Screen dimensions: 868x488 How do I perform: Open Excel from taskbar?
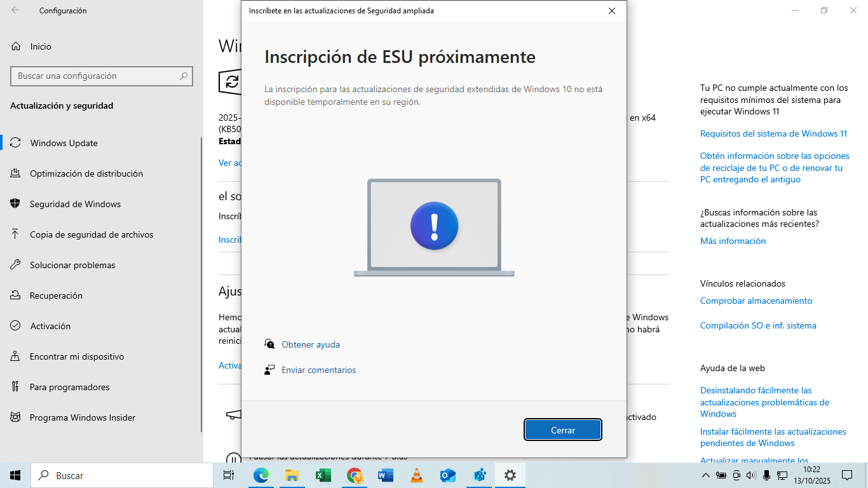(x=323, y=475)
